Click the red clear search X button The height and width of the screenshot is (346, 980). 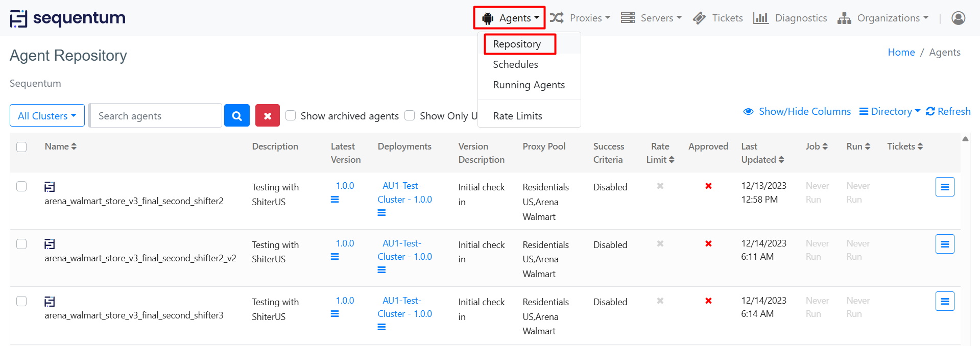(x=267, y=116)
